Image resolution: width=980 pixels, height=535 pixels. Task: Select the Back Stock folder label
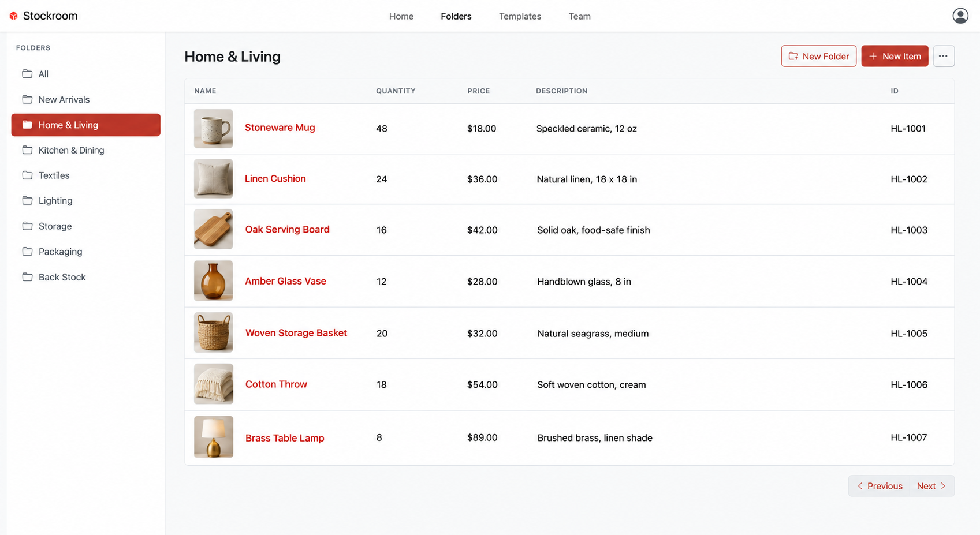point(62,277)
